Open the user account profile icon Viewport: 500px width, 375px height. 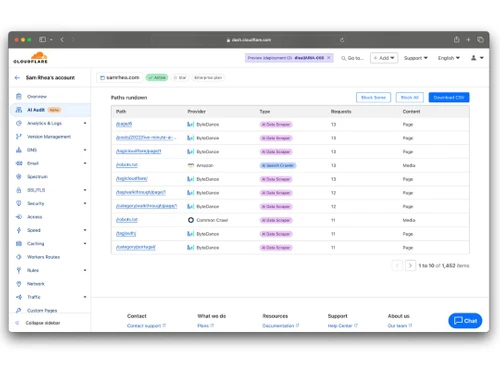tap(473, 58)
